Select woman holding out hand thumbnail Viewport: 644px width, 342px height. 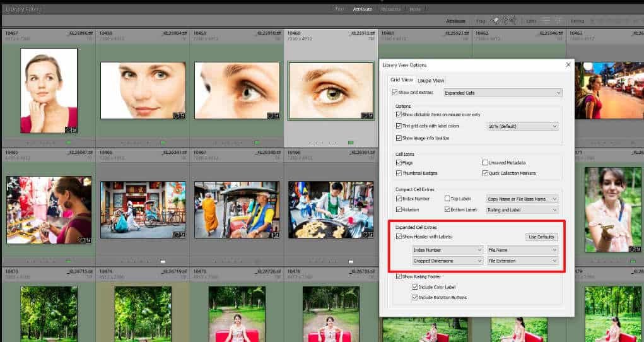613,209
